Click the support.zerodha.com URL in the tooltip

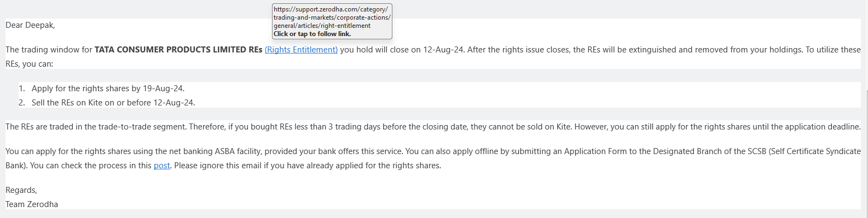[x=332, y=17]
